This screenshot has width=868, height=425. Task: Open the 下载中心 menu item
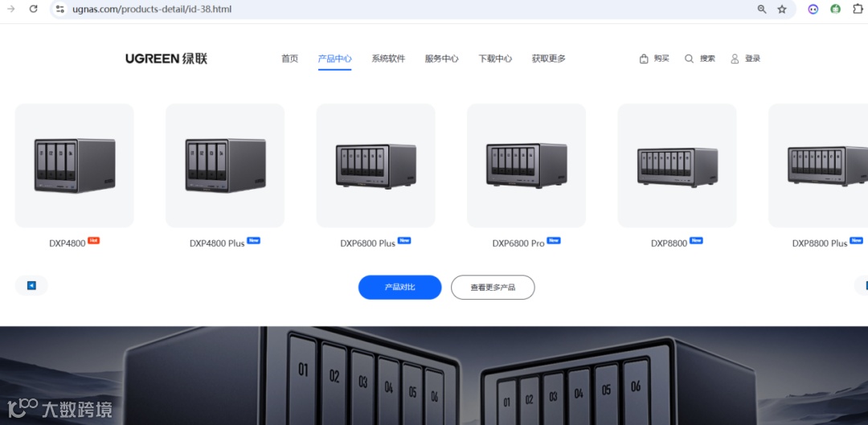point(495,59)
